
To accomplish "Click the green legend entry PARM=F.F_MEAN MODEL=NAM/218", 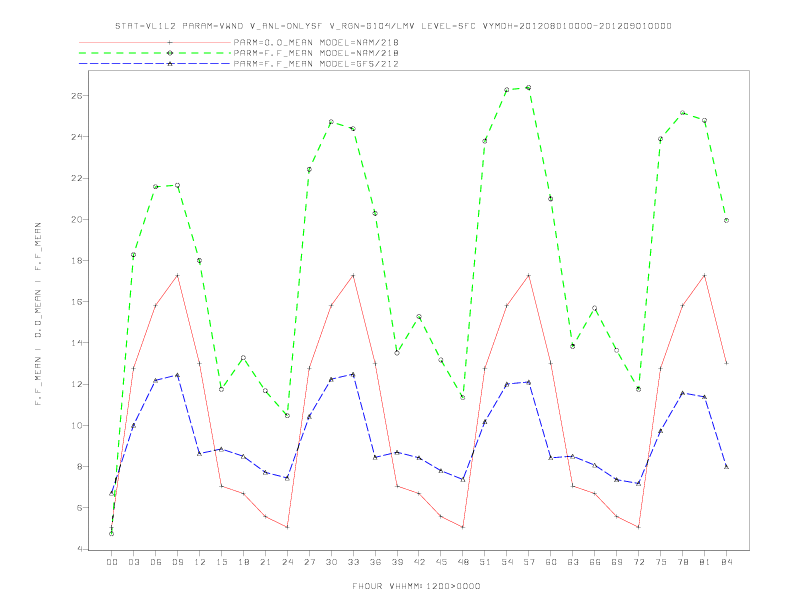I will (x=316, y=53).
